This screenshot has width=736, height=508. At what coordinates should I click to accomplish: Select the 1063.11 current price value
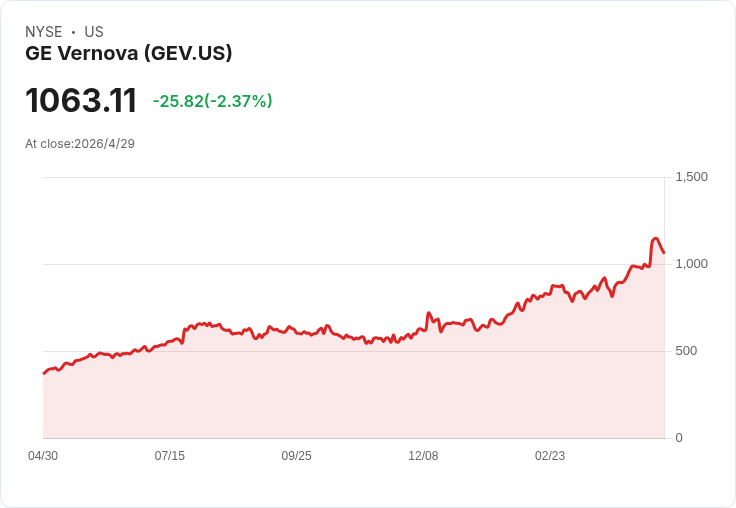coord(81,100)
